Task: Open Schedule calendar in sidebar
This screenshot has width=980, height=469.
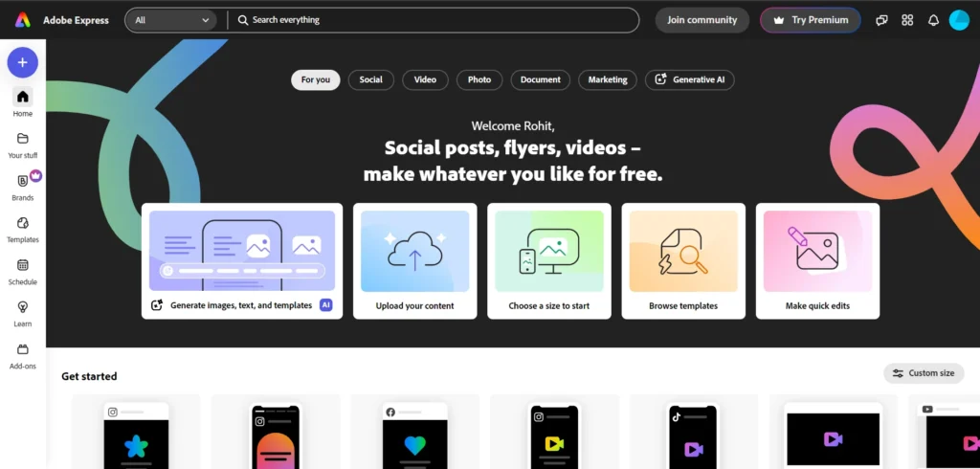Action: (23, 272)
